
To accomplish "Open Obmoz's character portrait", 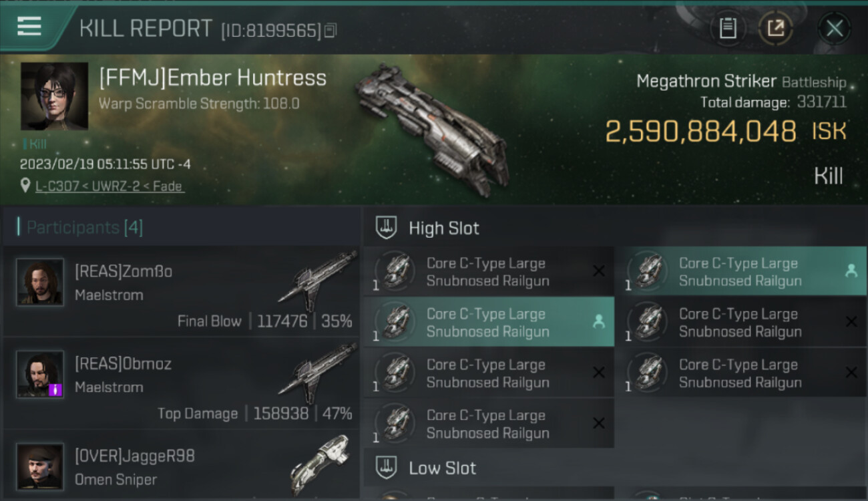I will [40, 374].
